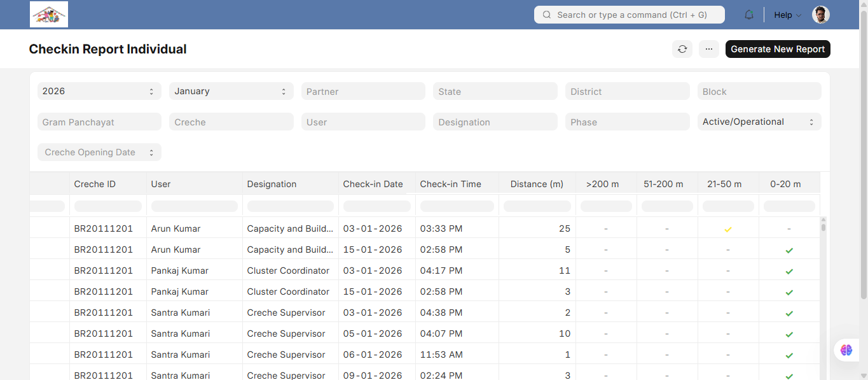
Task: Click the refresh report icon
Action: click(x=682, y=49)
